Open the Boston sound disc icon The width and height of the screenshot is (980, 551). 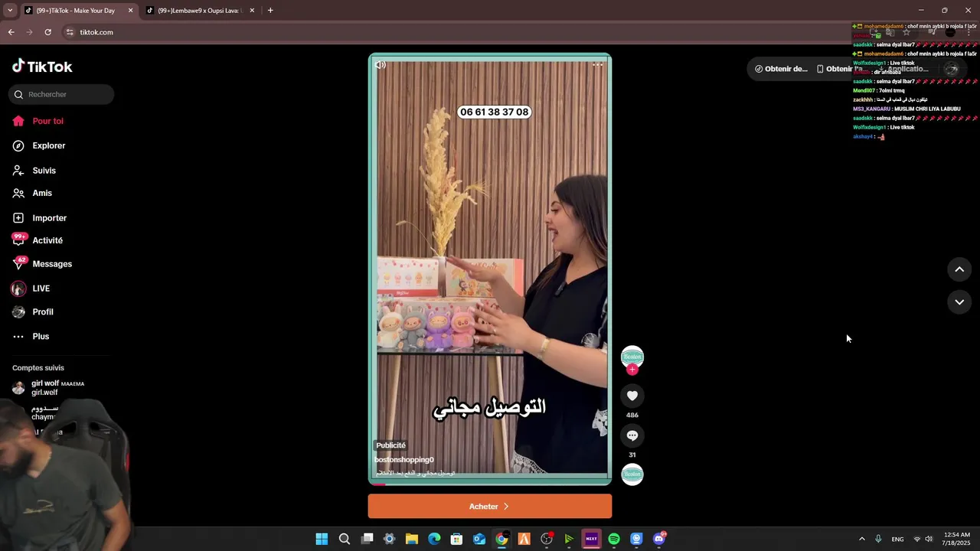[632, 474]
